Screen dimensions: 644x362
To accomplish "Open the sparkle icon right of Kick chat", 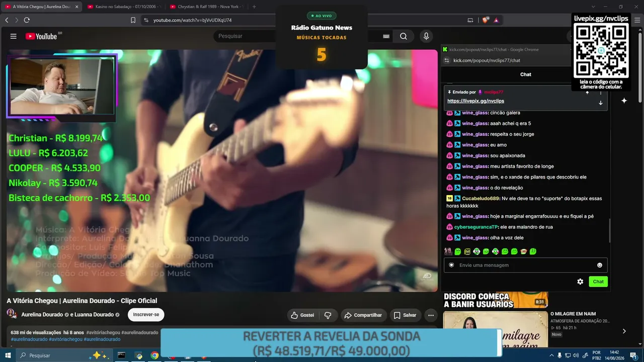I will click(624, 101).
